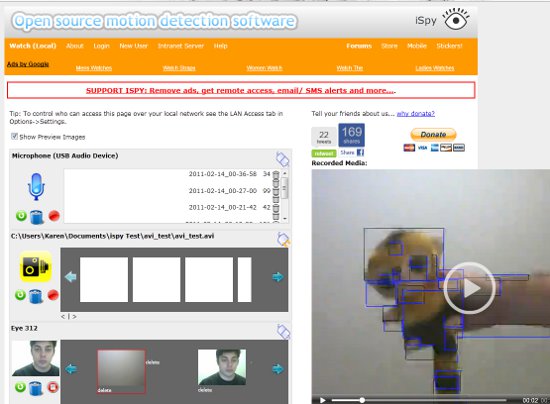The height and width of the screenshot is (404, 550).
Task: Click the recordings list scroll-down arrow
Action: [285, 218]
